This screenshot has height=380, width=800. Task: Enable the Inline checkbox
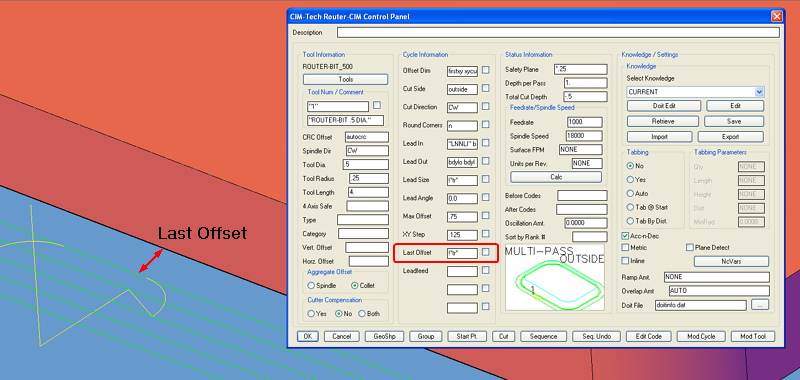pos(625,261)
